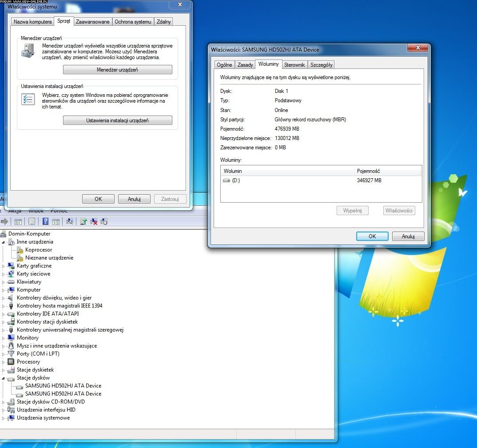Open the Sterownik tab

pyautogui.click(x=294, y=65)
